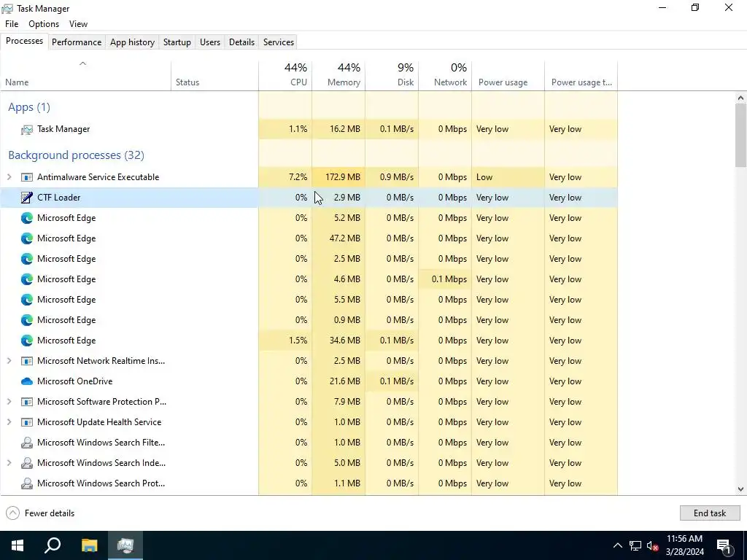This screenshot has width=747, height=560.
Task: Click the End task button
Action: (x=709, y=513)
